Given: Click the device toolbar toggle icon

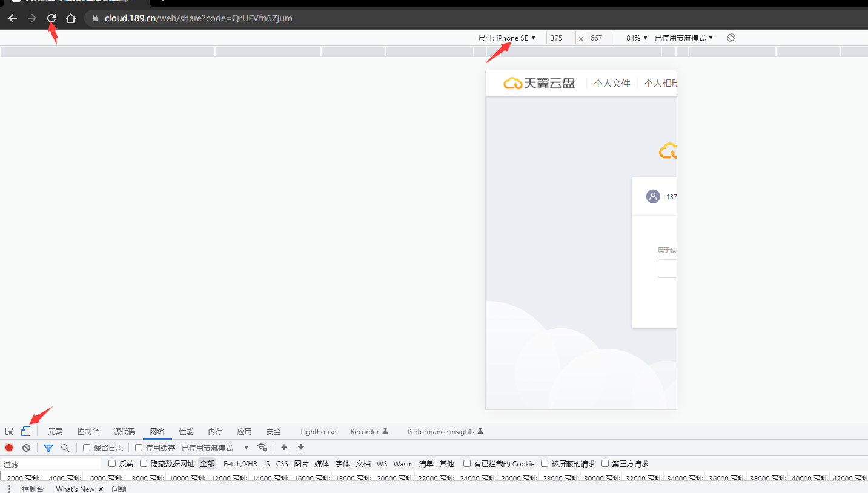Looking at the screenshot, I should (25, 431).
